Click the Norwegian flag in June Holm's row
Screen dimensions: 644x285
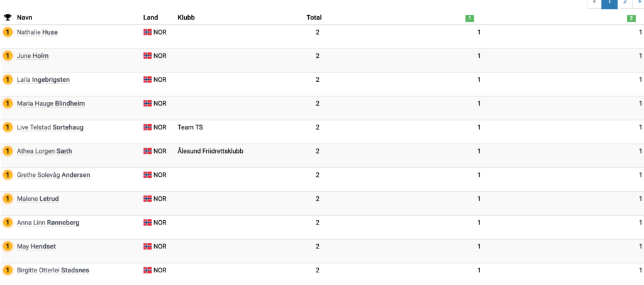click(x=147, y=56)
